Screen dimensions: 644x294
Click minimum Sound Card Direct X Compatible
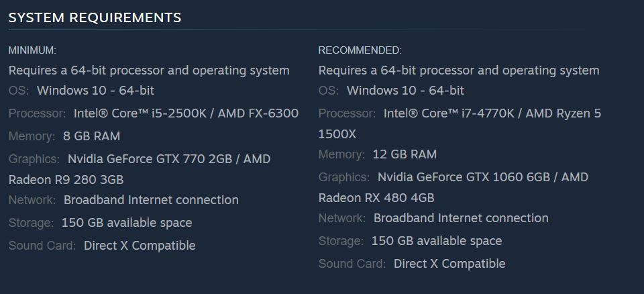tap(140, 246)
